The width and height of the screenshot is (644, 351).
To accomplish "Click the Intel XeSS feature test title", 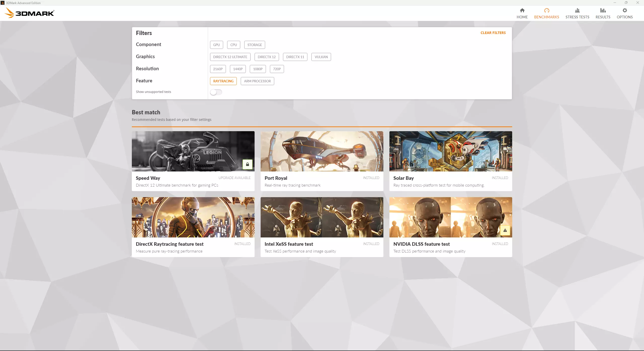I will [289, 244].
